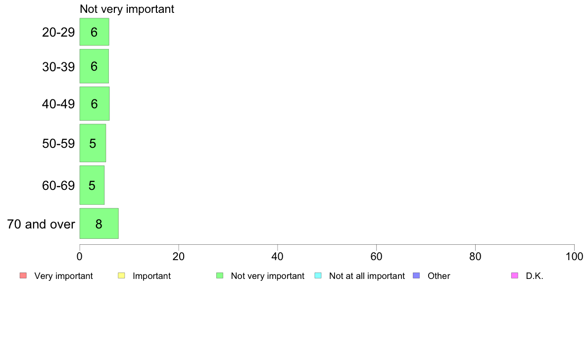Viewport: 588px width, 364px height.
Task: Select the 60-69 age group bar
Action: click(x=92, y=185)
